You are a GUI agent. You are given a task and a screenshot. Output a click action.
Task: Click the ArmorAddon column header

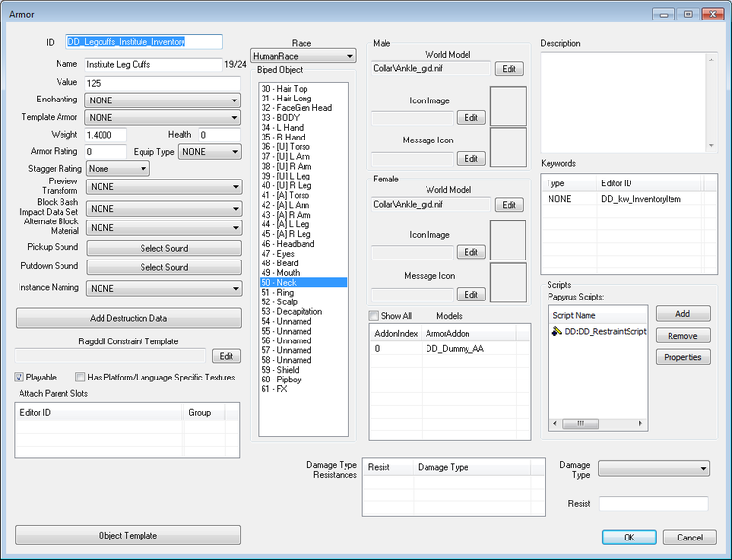tap(468, 334)
